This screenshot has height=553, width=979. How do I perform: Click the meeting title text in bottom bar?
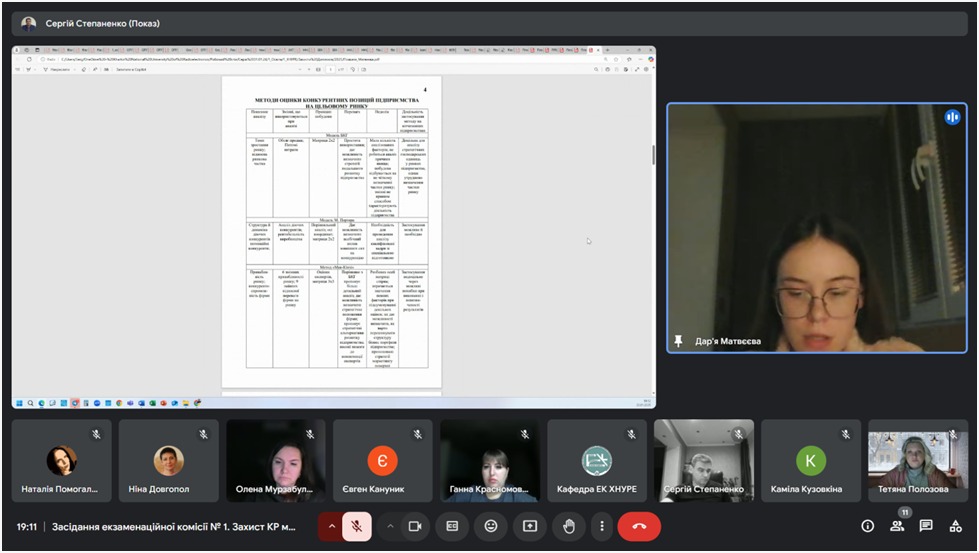pyautogui.click(x=173, y=526)
